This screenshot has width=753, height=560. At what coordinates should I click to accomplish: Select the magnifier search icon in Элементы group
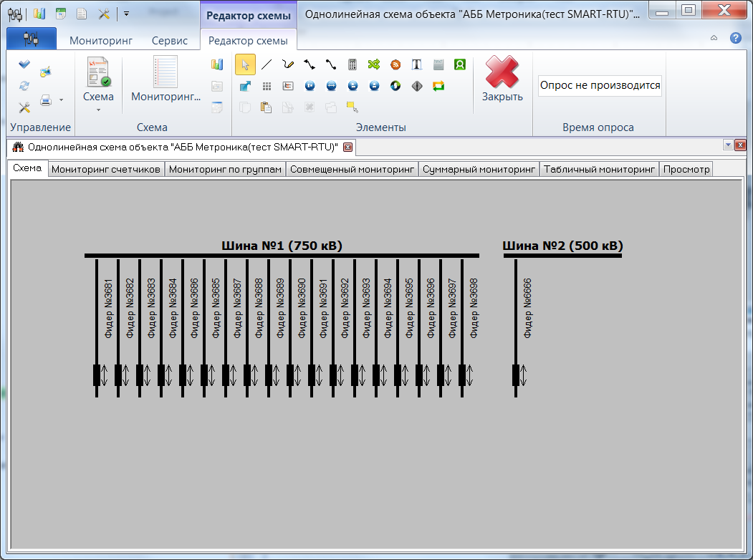point(459,64)
